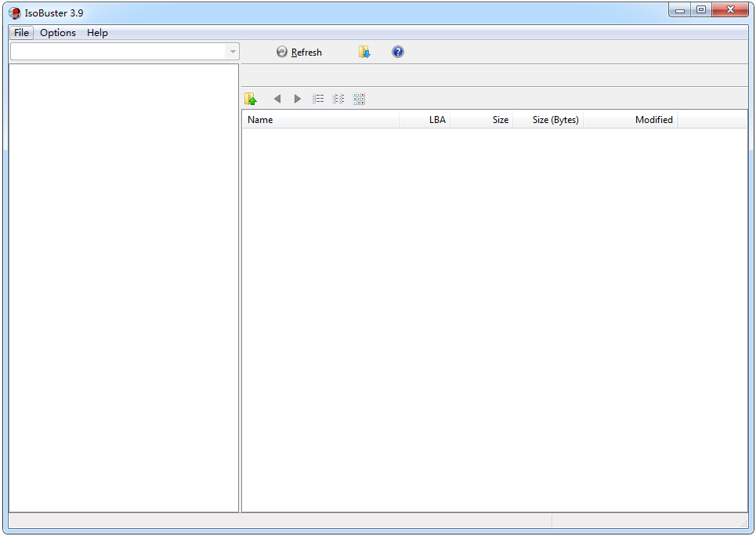Open the Help menu
This screenshot has height=536, width=756.
97,33
